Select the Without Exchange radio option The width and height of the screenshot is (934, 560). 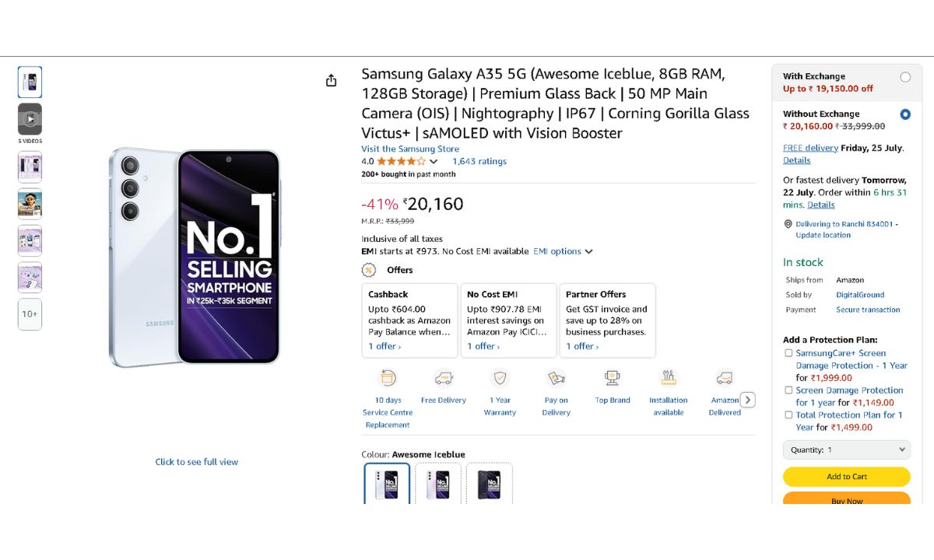(x=905, y=114)
